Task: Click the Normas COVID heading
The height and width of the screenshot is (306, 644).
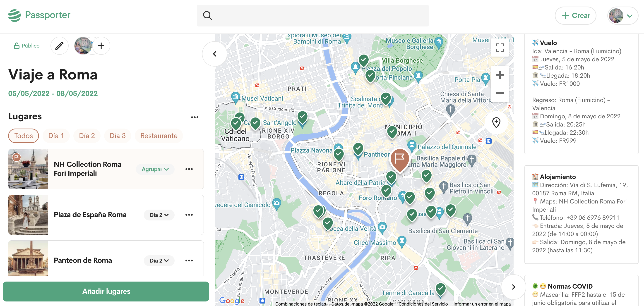Action: pyautogui.click(x=570, y=286)
